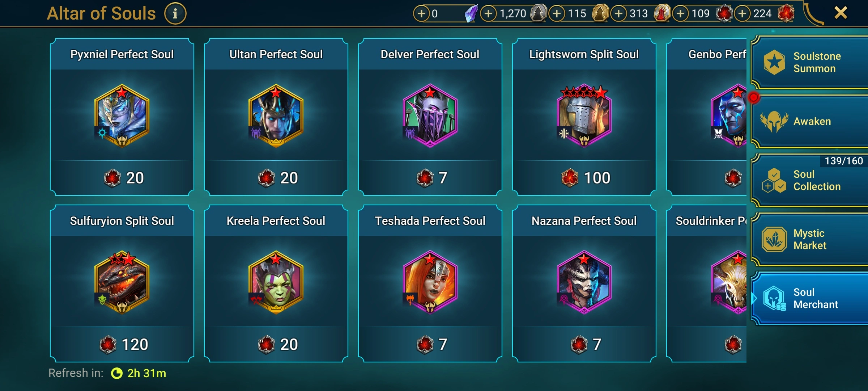The height and width of the screenshot is (391, 868).
Task: Click plus button beside 313 soulstones
Action: (619, 14)
